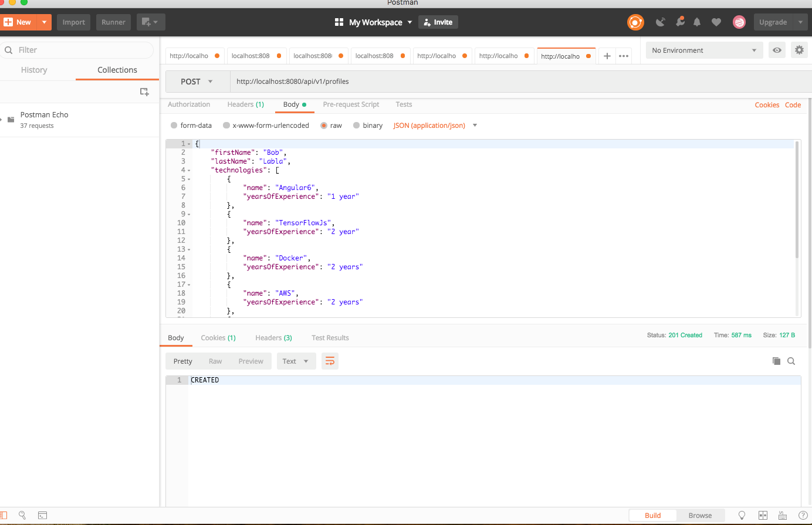The width and height of the screenshot is (812, 525).
Task: Wrap lines in the request body editor
Action: [330, 361]
